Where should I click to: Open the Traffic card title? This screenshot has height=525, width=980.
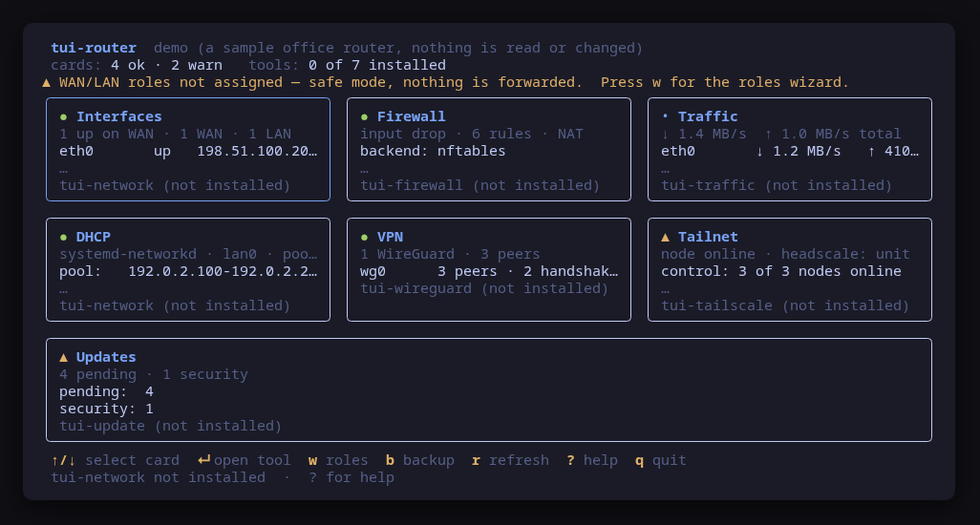[708, 116]
